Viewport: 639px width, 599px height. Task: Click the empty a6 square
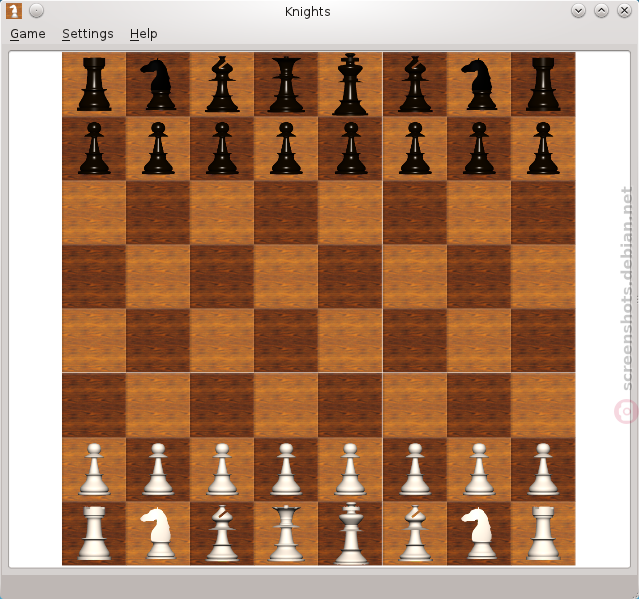coord(94,212)
